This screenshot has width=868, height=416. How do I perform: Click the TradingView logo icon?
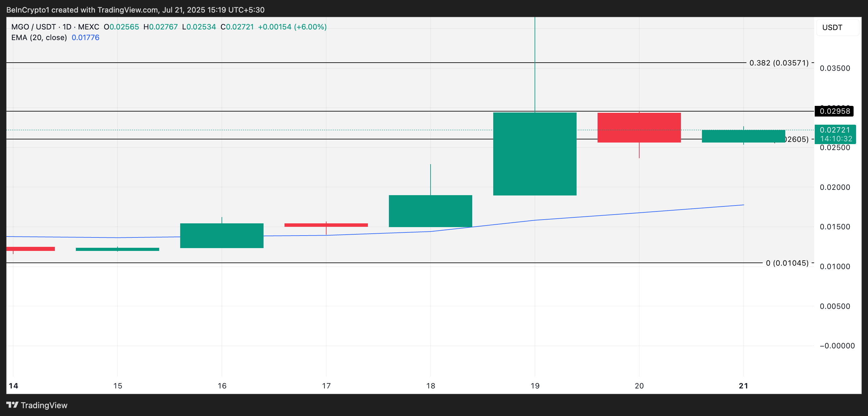tap(13, 405)
